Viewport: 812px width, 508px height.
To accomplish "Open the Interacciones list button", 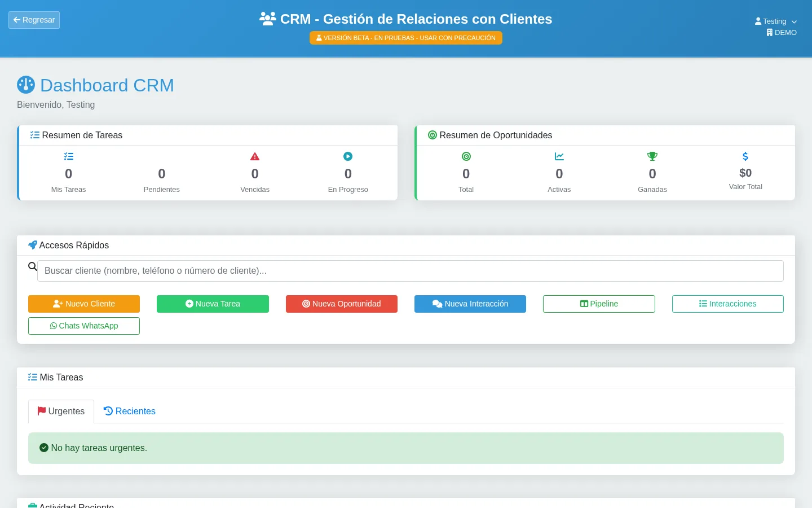I will pyautogui.click(x=728, y=304).
